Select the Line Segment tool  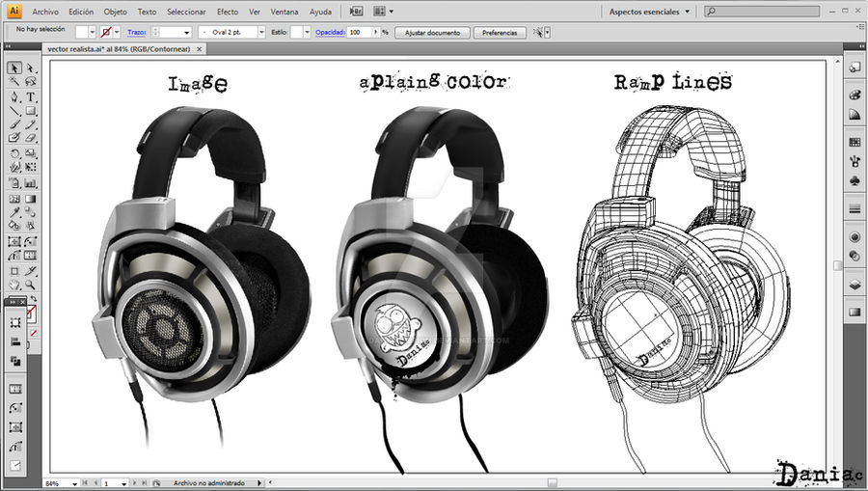[x=14, y=111]
